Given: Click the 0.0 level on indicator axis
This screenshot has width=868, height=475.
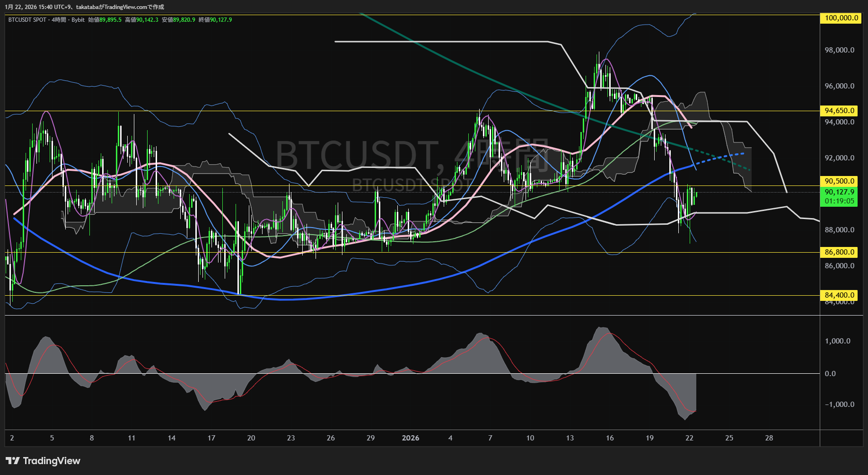Looking at the screenshot, I should 830,374.
